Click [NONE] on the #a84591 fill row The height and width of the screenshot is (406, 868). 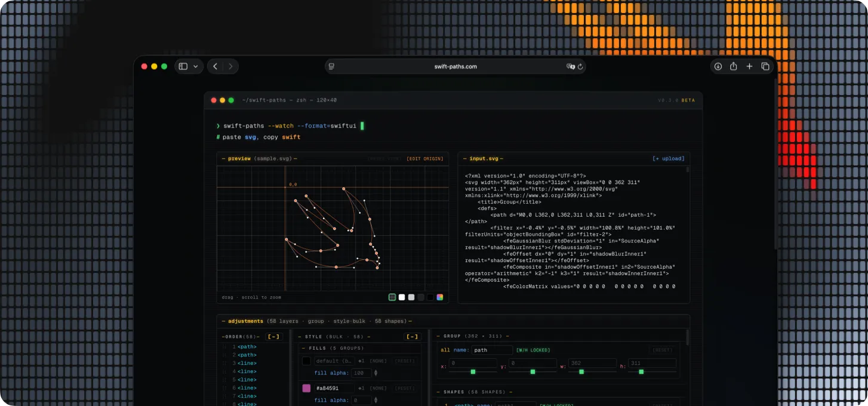(378, 388)
